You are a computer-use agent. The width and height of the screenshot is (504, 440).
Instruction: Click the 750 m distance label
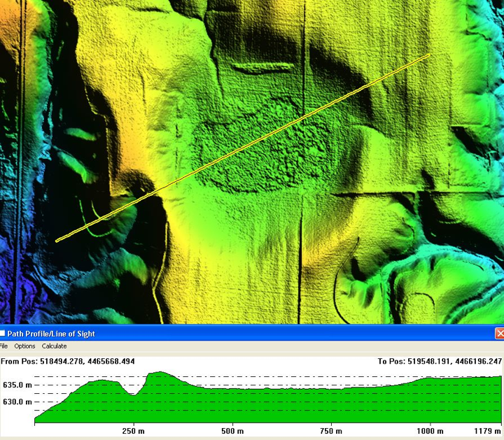pyautogui.click(x=331, y=431)
